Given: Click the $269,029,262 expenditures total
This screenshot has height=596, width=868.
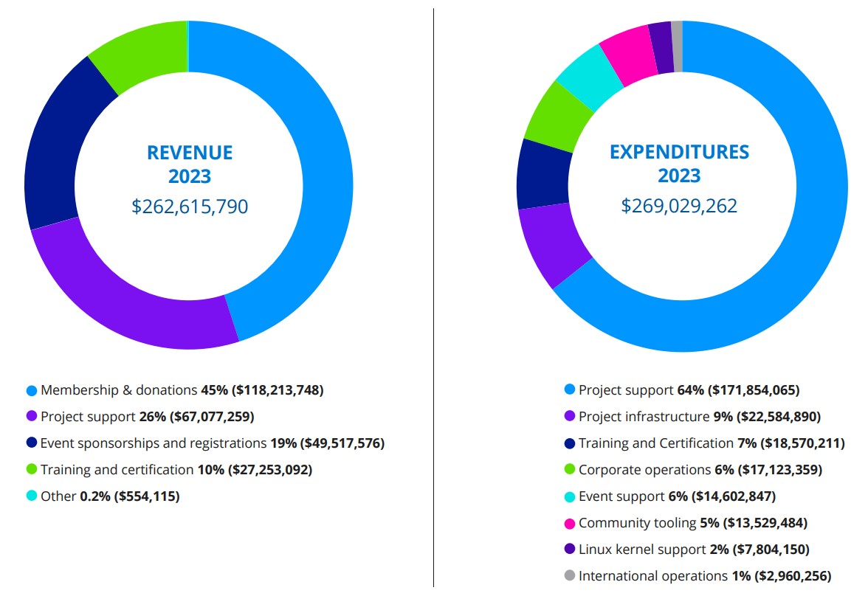Looking at the screenshot, I should pyautogui.click(x=679, y=206).
